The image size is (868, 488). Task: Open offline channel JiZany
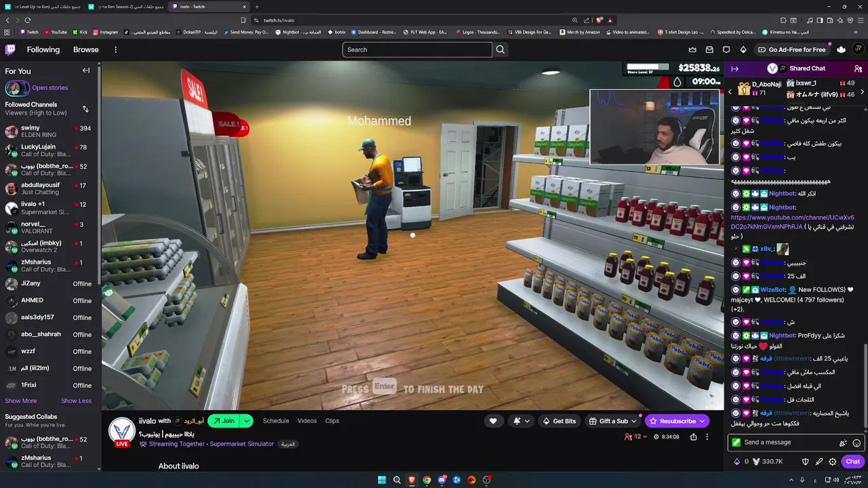click(x=50, y=284)
